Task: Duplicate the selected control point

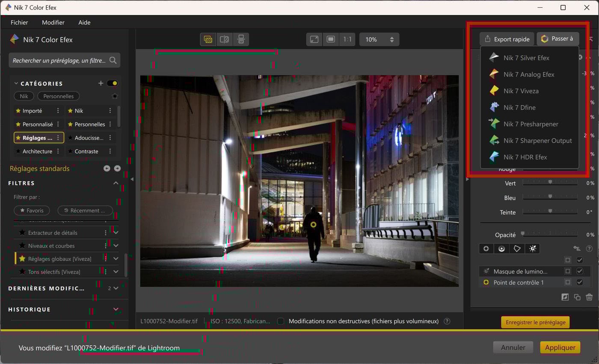Action: (577, 297)
